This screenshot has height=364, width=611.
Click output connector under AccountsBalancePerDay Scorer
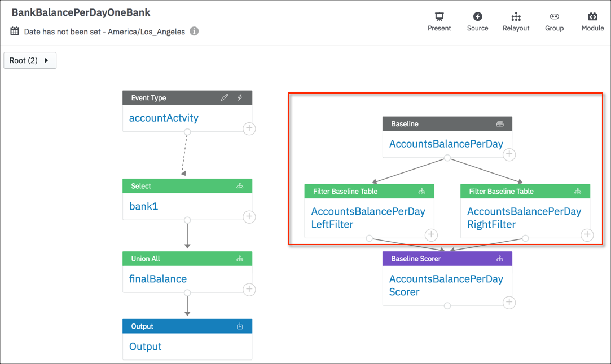point(447,306)
